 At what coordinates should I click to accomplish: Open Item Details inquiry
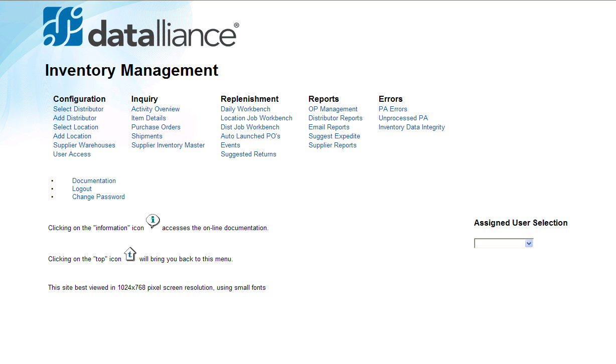[148, 118]
